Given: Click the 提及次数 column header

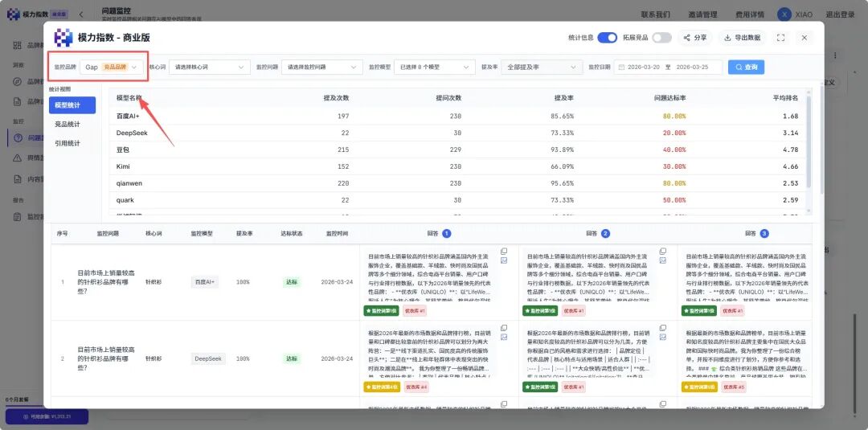Looking at the screenshot, I should 336,98.
